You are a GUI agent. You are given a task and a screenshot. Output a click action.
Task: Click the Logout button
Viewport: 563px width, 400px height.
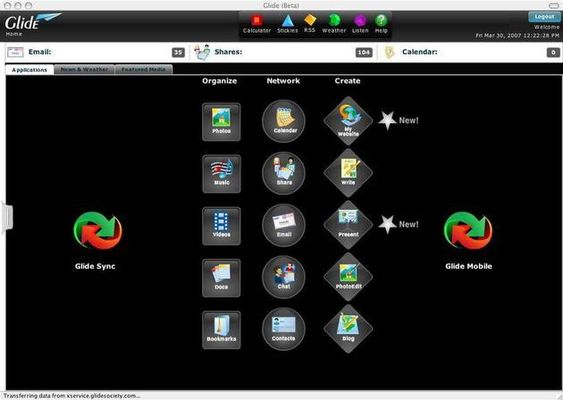[544, 17]
